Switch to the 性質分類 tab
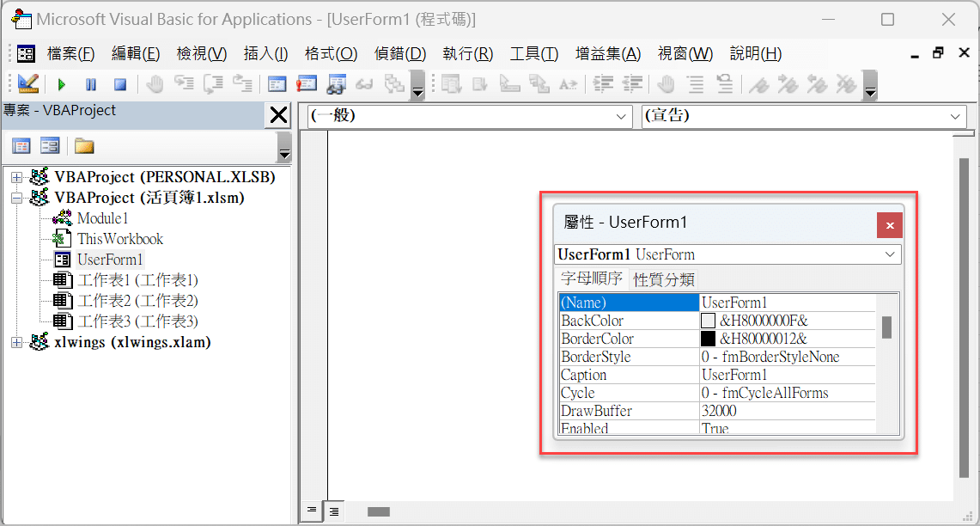 (664, 279)
